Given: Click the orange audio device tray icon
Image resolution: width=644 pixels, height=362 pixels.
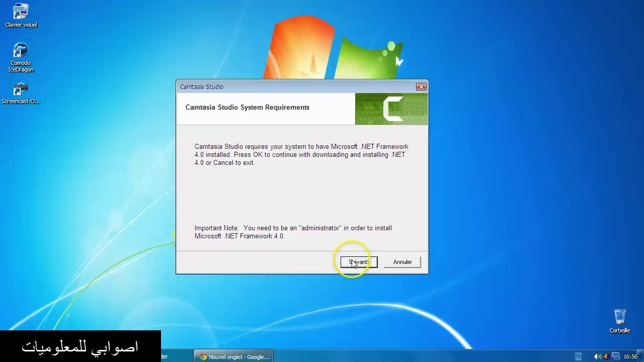Looking at the screenshot, I should 606,356.
